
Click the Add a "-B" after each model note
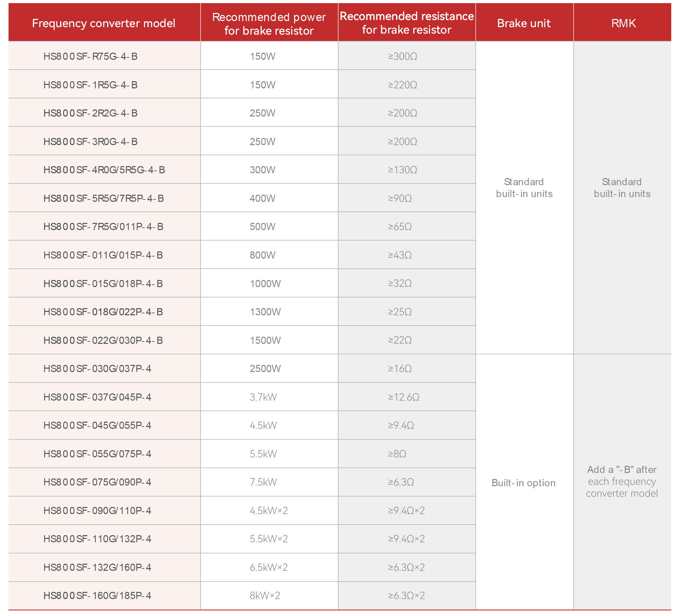622,481
